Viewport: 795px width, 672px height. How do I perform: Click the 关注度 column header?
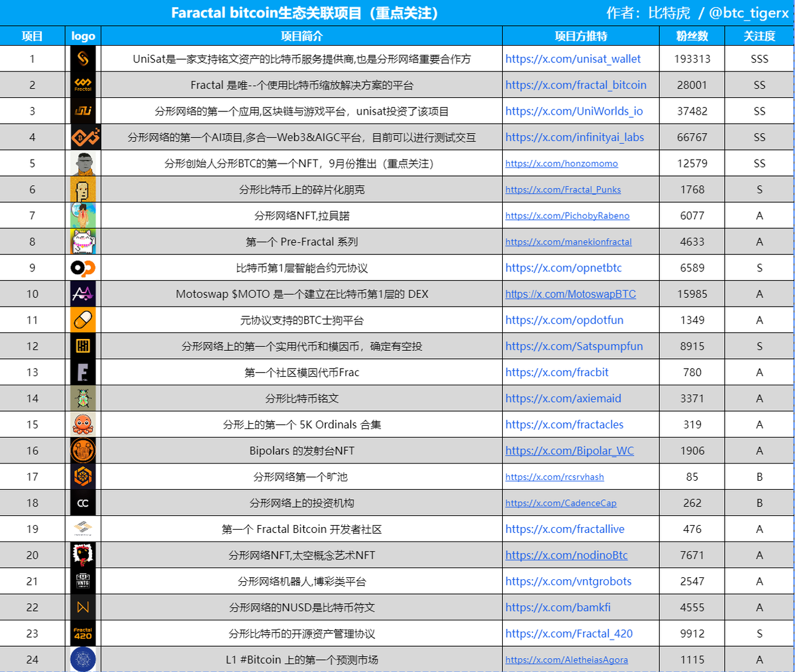click(760, 36)
